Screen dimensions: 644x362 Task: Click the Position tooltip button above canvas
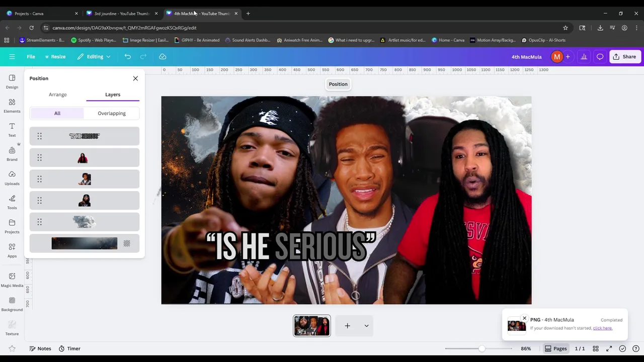click(338, 84)
